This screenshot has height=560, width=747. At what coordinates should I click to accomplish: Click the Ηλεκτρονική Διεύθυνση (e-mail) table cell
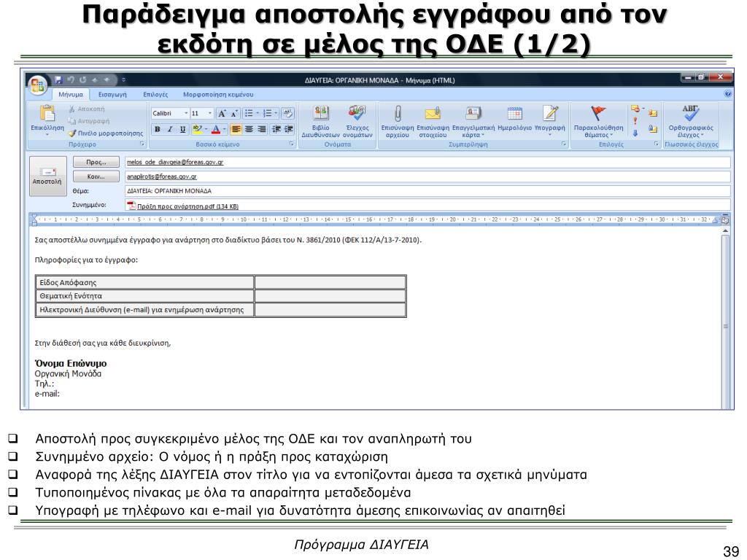click(x=144, y=309)
